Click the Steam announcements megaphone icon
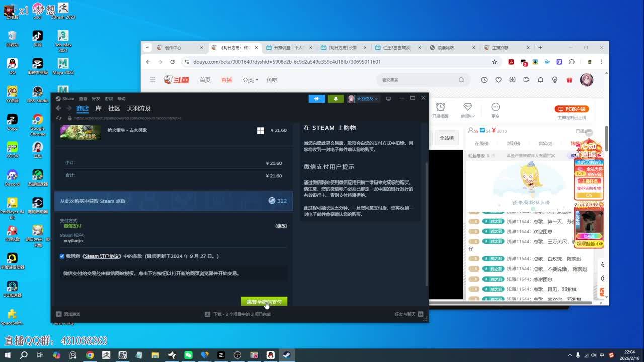This screenshot has height=362, width=644. pyautogui.click(x=316, y=99)
